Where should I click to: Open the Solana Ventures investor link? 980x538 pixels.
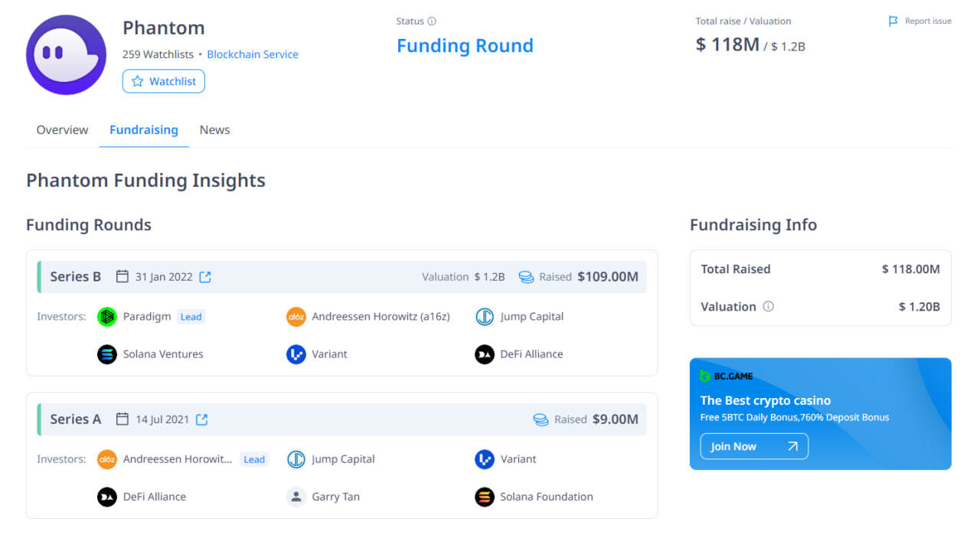pyautogui.click(x=163, y=354)
